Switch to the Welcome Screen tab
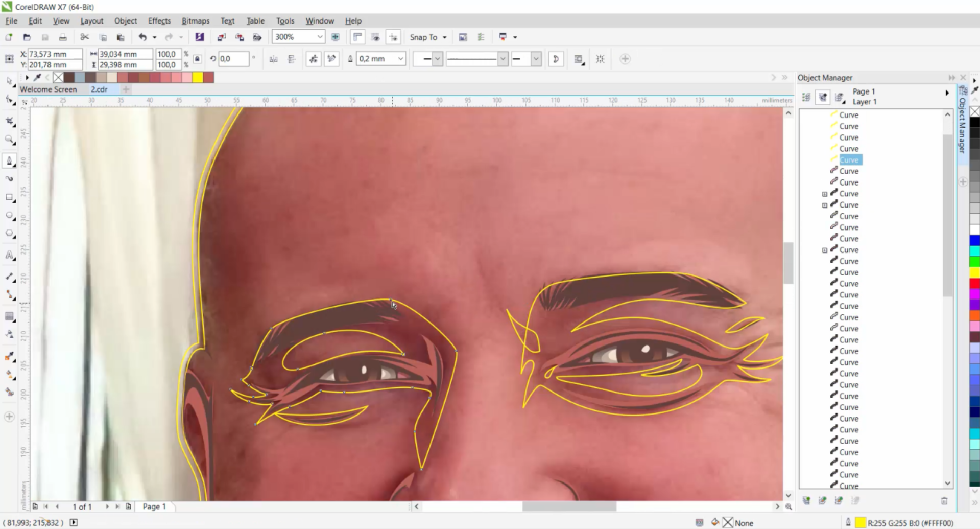This screenshot has width=980, height=529. coord(49,89)
